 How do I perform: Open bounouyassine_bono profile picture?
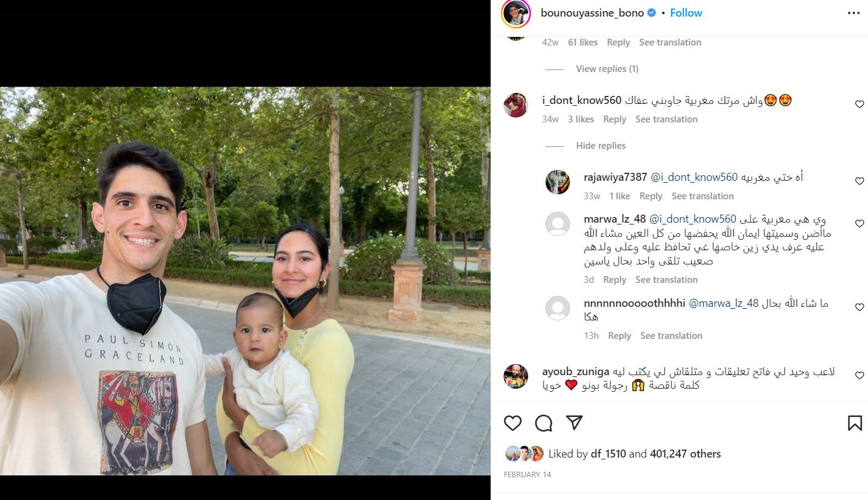[515, 14]
